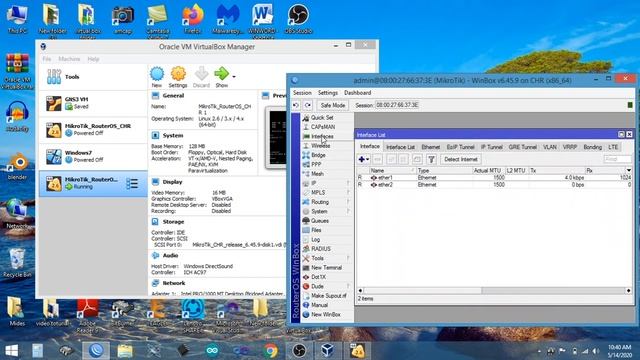Select the powered-off MikroTik_RouterOS_CHR VM
This screenshot has height=360, width=640.
click(93, 130)
